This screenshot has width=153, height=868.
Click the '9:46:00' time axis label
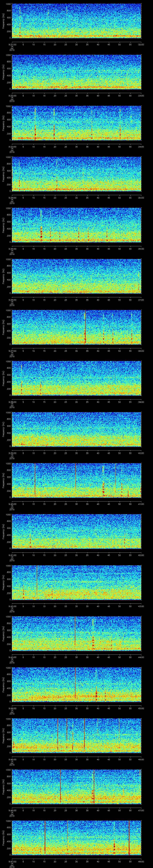(12, 810)
